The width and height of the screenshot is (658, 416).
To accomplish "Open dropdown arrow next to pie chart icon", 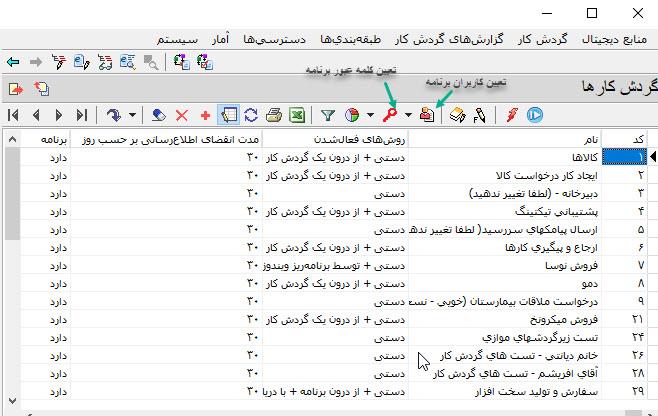I will pos(370,115).
